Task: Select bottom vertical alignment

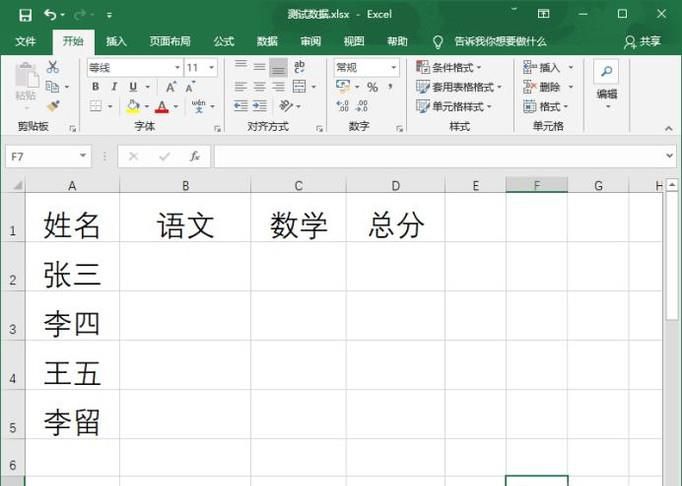Action: pos(278,67)
